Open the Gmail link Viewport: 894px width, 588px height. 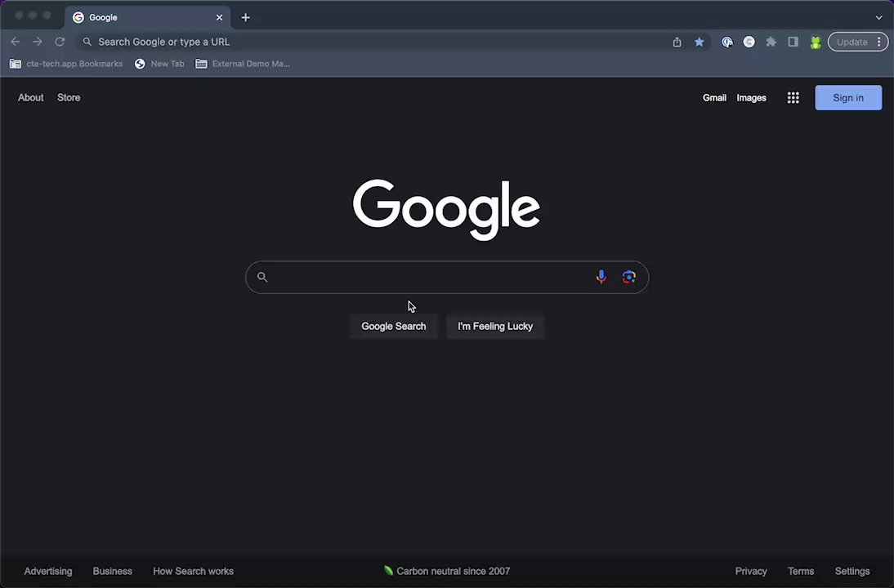(x=714, y=98)
